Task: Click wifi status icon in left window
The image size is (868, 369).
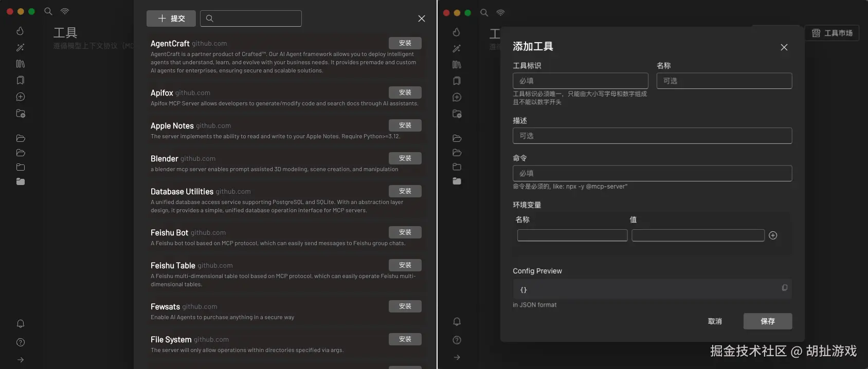Action: click(x=65, y=11)
